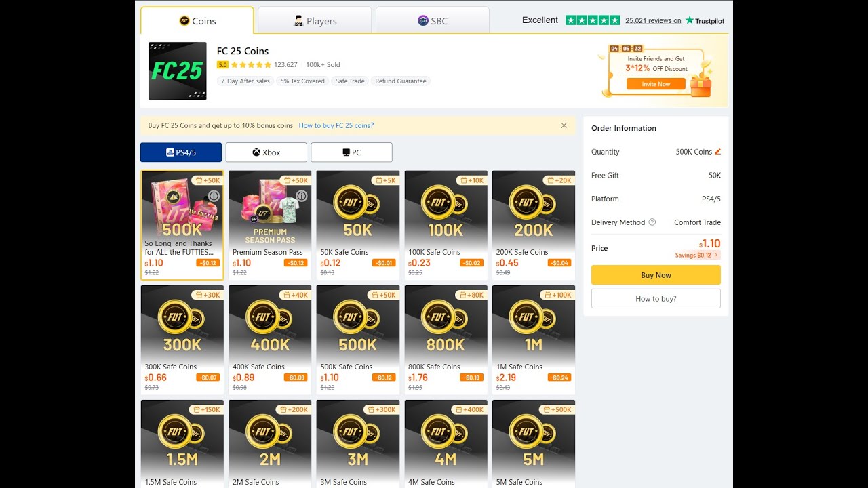Click the Invite Now button
Viewport: 868px width, 488px height.
[656, 84]
